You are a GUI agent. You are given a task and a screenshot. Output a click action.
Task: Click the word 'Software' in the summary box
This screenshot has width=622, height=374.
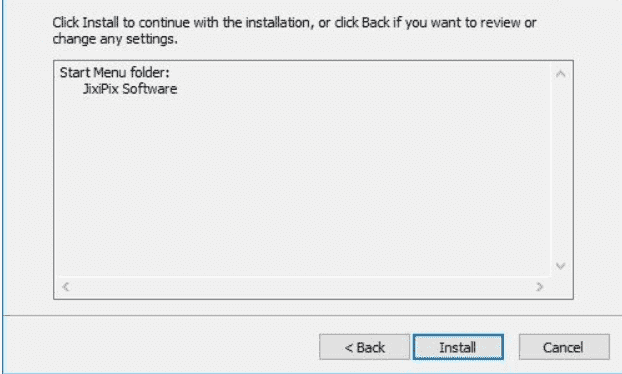[x=150, y=89]
